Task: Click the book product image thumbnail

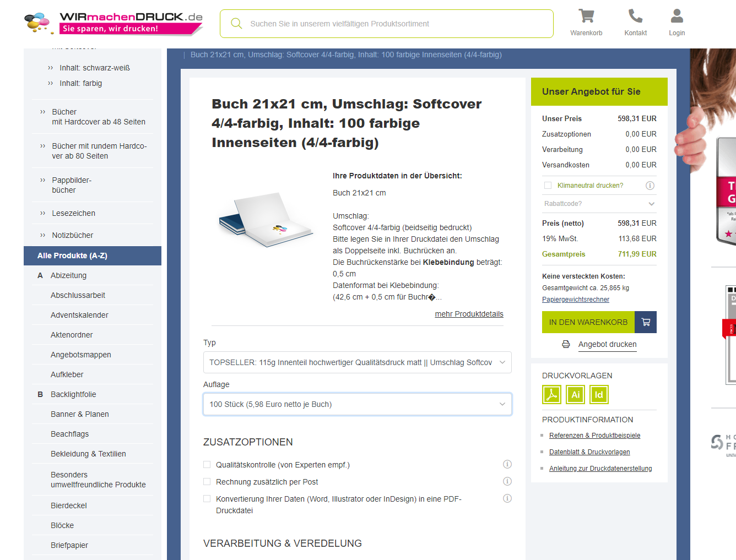Action: 266,220
